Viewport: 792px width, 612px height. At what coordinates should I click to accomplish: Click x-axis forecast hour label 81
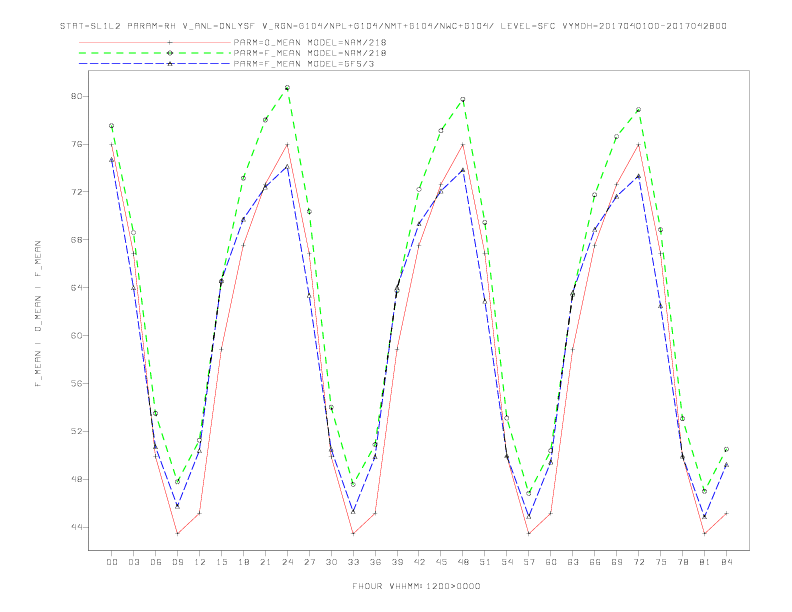(x=705, y=562)
